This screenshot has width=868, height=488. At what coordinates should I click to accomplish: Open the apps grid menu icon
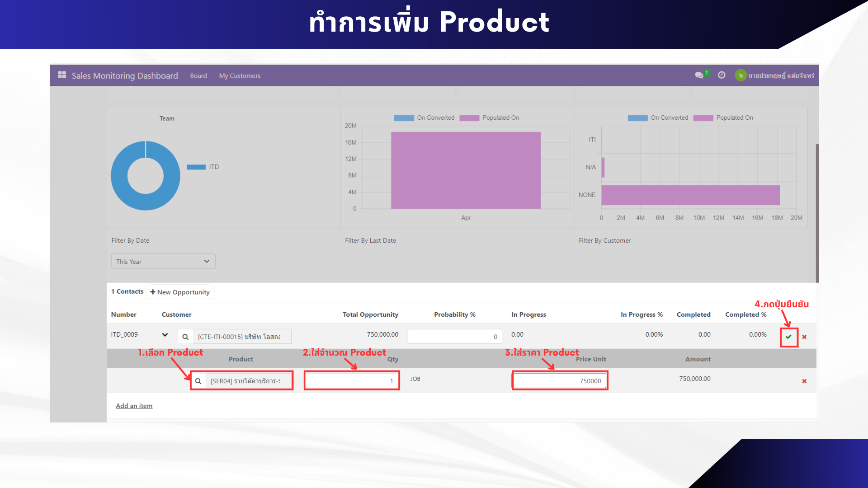tap(62, 75)
